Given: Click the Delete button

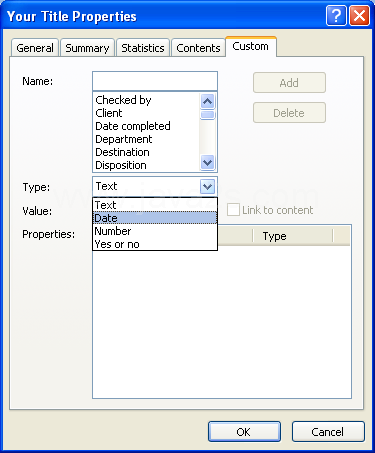Looking at the screenshot, I should click(289, 113).
